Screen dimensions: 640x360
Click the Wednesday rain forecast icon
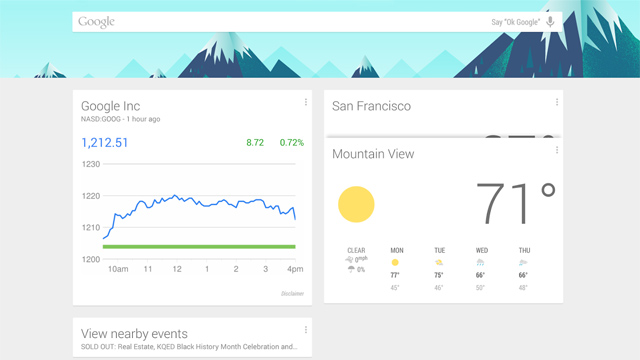pyautogui.click(x=480, y=262)
